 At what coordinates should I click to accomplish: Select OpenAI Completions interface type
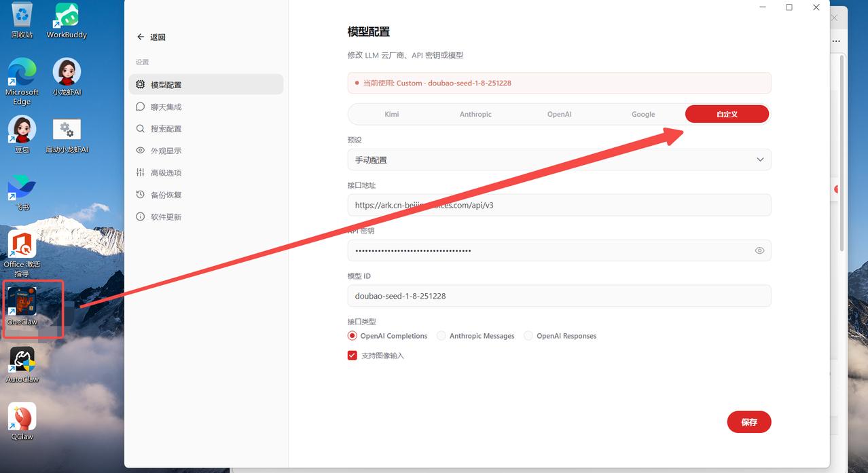[352, 336]
